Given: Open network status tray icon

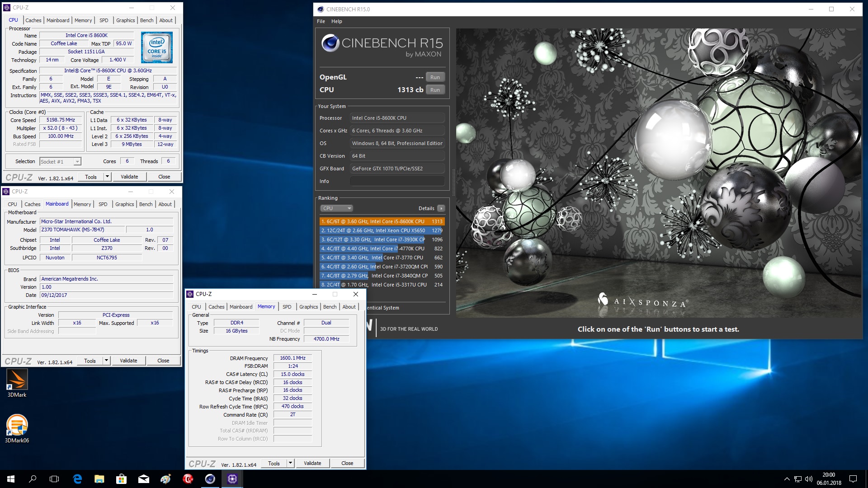Looking at the screenshot, I should (x=798, y=479).
